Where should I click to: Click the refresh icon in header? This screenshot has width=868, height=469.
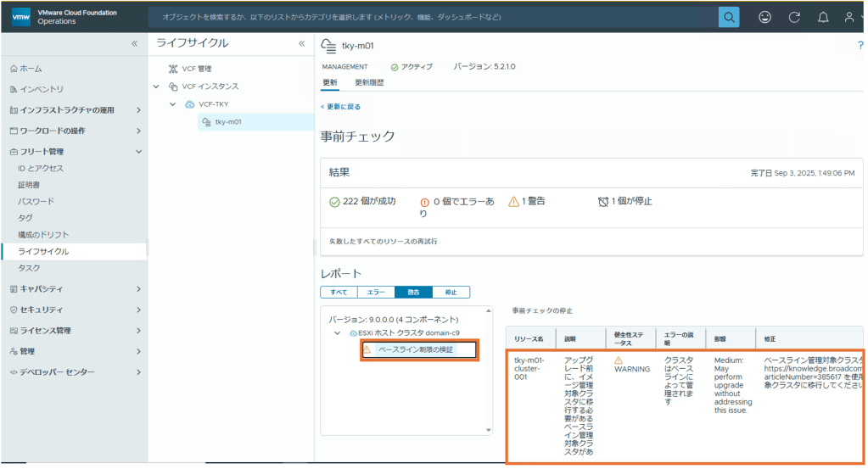(x=794, y=17)
